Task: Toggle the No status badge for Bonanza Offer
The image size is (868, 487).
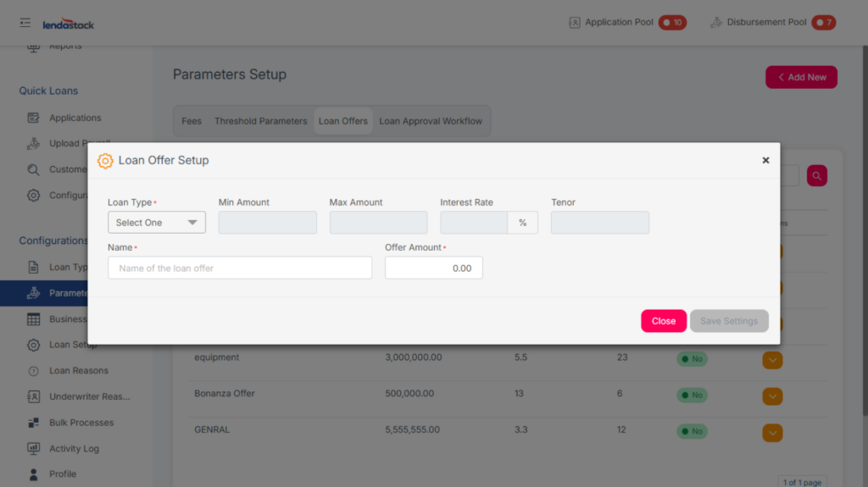Action: 692,395
